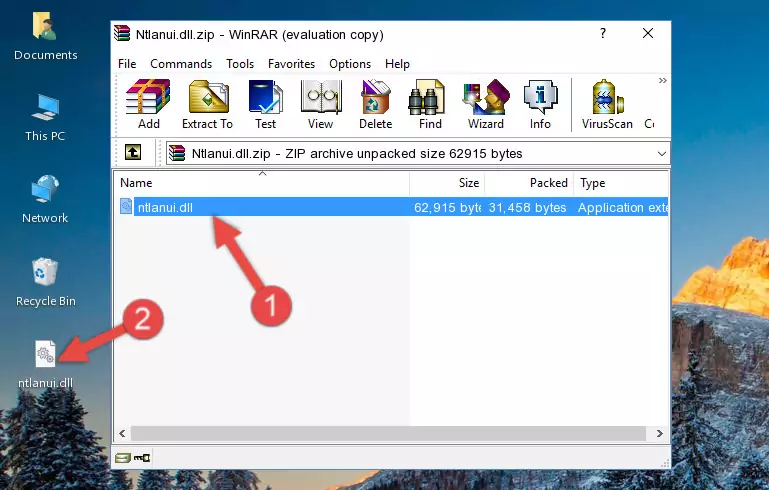Open the File menu
Screen dimensions: 769x490
127,64
